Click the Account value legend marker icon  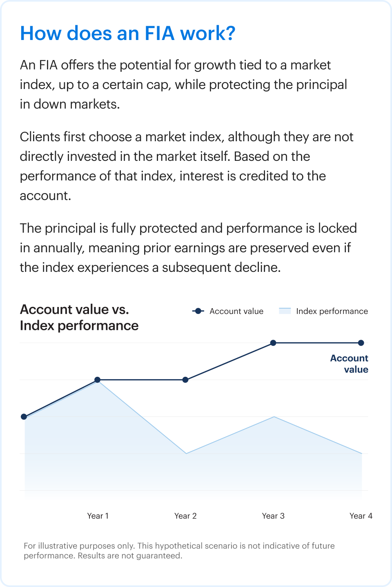pos(198,311)
